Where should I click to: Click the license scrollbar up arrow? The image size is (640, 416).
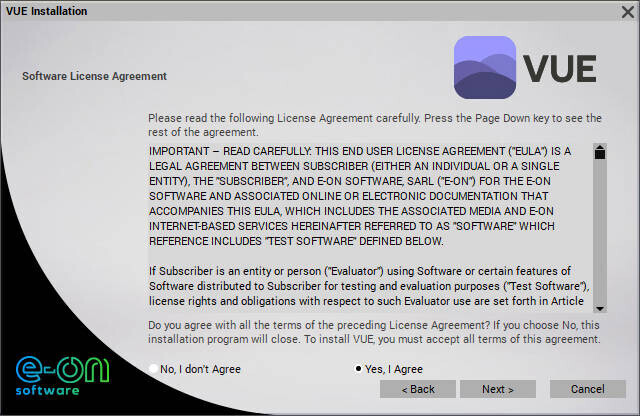(600, 144)
